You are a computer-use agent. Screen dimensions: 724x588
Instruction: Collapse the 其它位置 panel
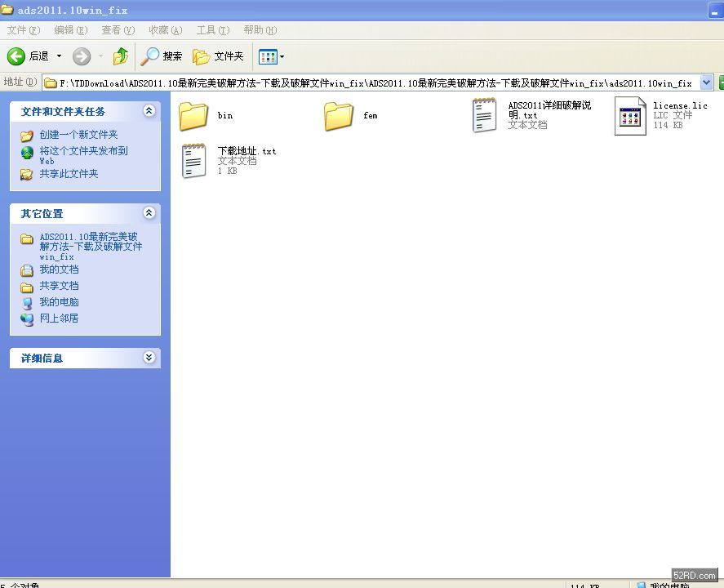click(x=149, y=213)
